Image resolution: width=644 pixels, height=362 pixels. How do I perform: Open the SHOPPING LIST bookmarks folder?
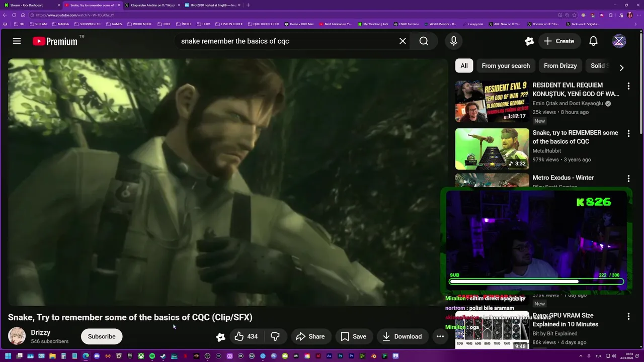tap(88, 24)
